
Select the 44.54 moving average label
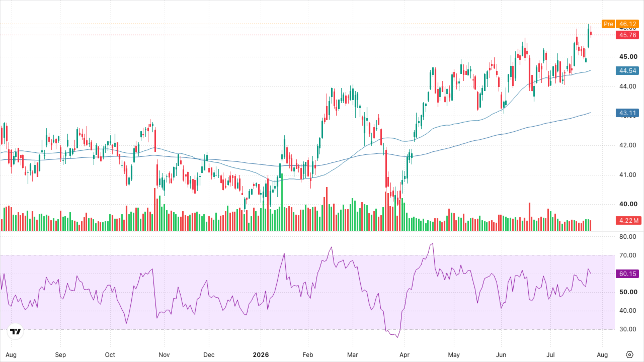click(x=627, y=71)
